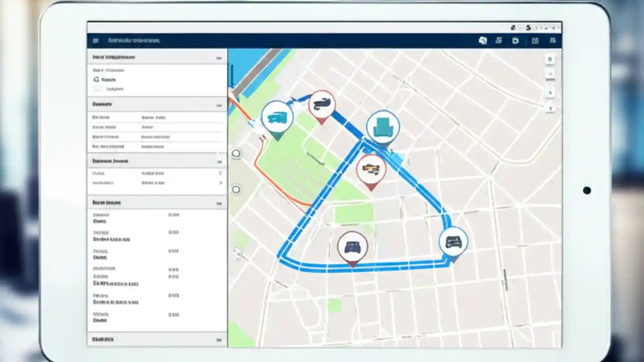Click the globe icon in the header toolbar
The image size is (644, 362).
pyautogui.click(x=482, y=41)
